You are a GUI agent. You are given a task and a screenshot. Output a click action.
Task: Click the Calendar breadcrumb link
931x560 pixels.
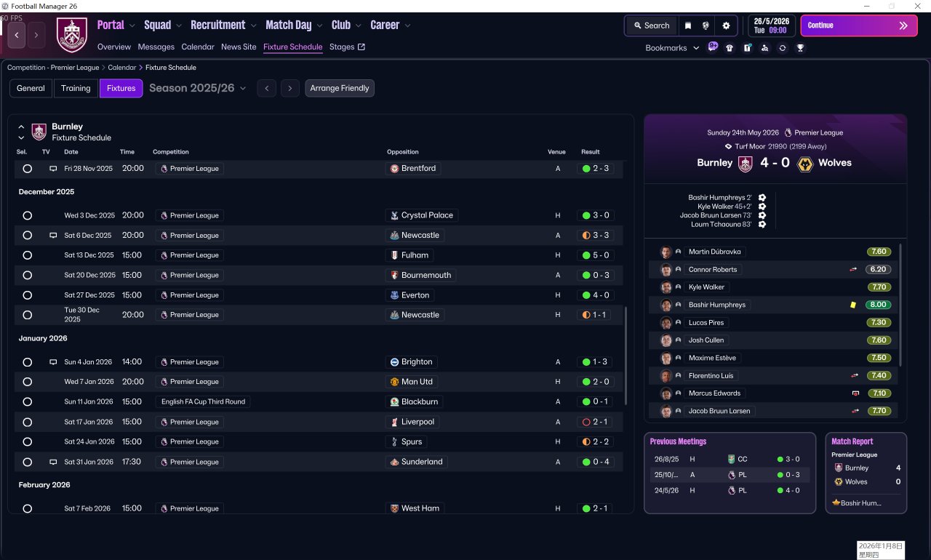(x=122, y=68)
